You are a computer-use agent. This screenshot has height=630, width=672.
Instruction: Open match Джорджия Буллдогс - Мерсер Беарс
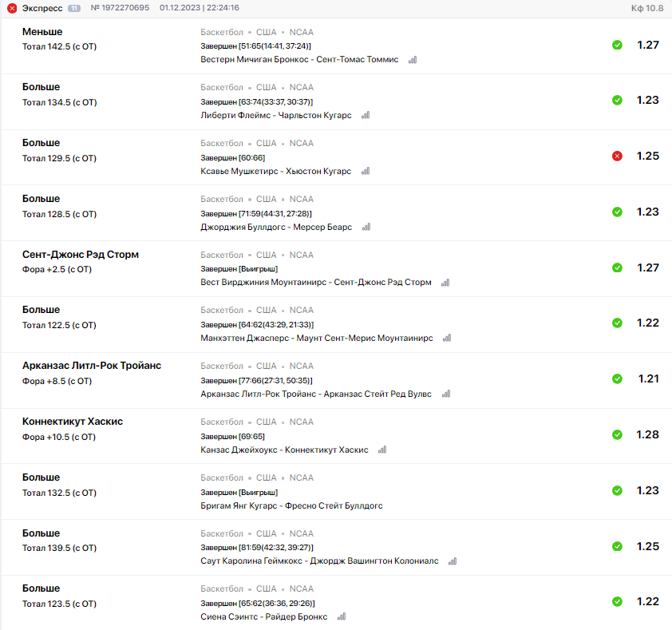click(276, 227)
